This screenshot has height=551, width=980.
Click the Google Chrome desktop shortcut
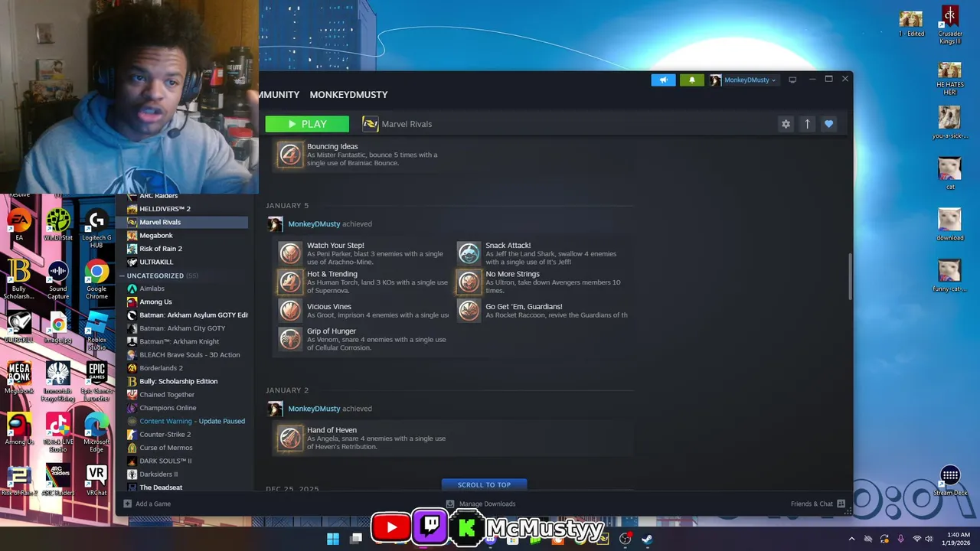pyautogui.click(x=96, y=279)
